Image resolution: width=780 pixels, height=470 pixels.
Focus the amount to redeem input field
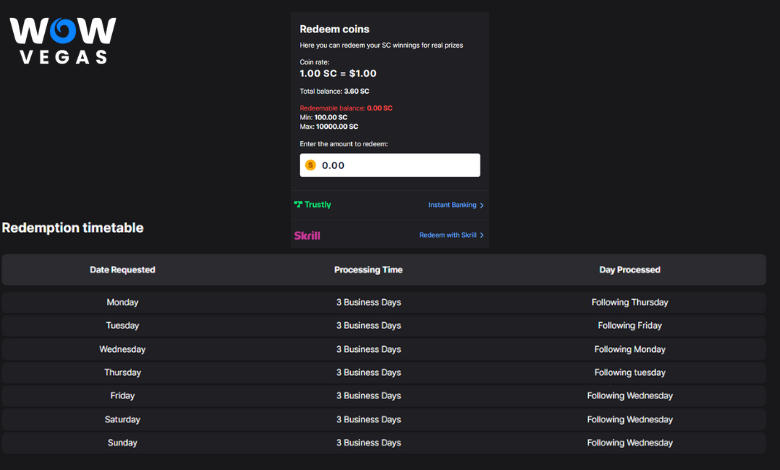tap(390, 165)
